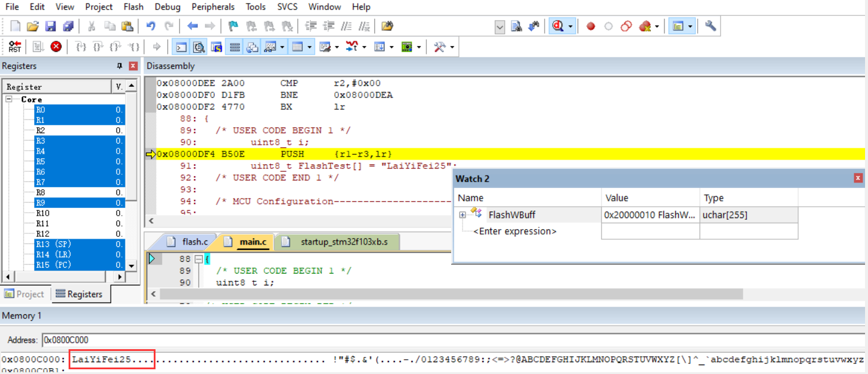Click the main.c editor horizontal scrollbar thumb

tap(451, 294)
